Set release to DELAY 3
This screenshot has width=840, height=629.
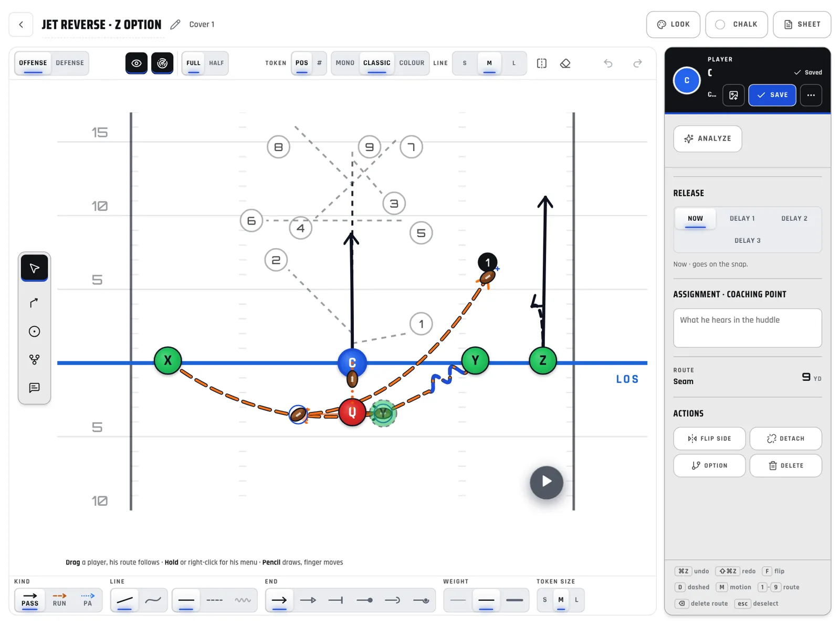pyautogui.click(x=747, y=241)
